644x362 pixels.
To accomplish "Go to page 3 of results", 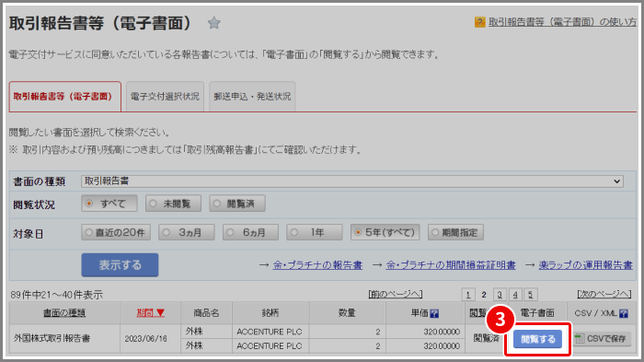I will (x=500, y=295).
